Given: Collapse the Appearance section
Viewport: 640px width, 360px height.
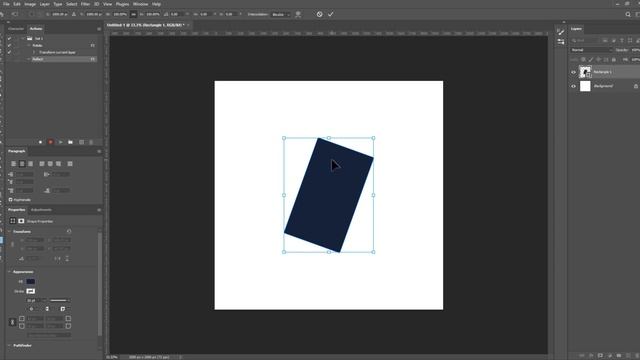Looking at the screenshot, I should point(10,272).
